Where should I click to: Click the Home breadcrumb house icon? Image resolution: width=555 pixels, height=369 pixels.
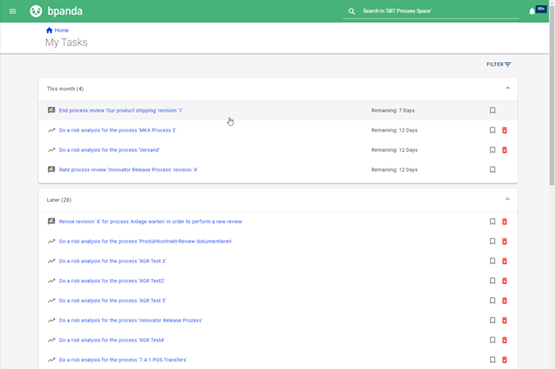[x=49, y=30]
